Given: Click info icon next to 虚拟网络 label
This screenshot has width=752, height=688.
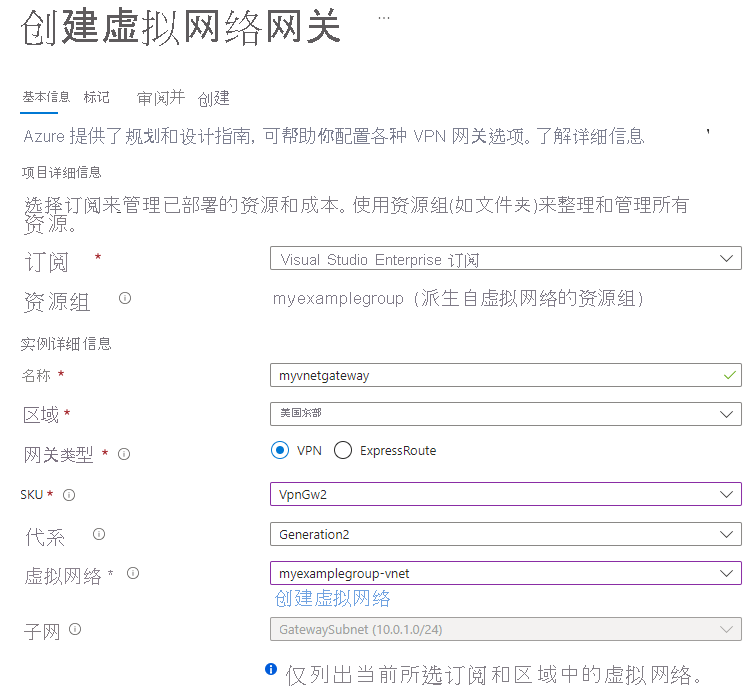Looking at the screenshot, I should [x=132, y=573].
